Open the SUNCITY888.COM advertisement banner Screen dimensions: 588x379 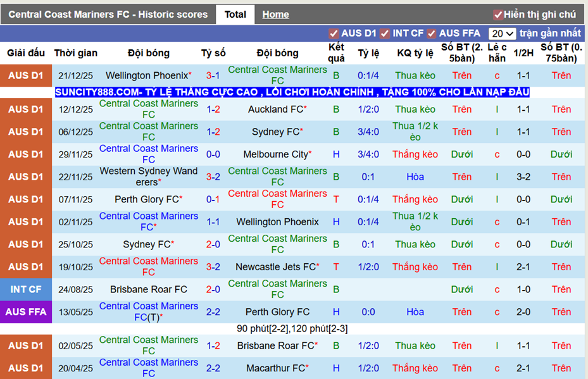(292, 92)
